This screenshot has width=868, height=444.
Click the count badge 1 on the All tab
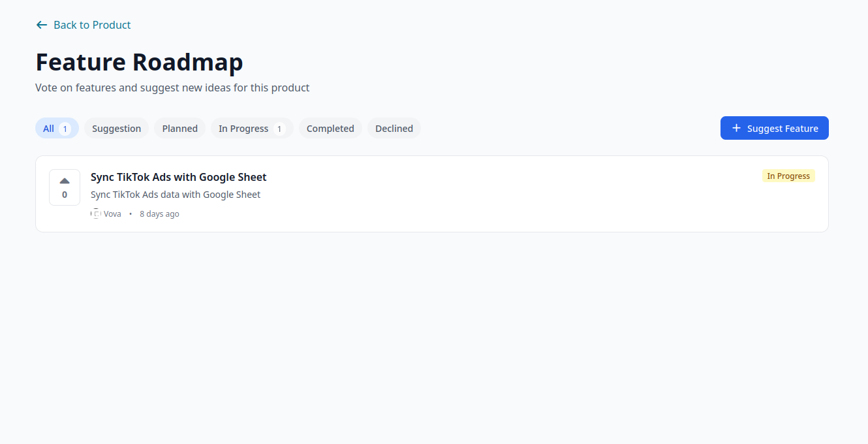point(65,128)
